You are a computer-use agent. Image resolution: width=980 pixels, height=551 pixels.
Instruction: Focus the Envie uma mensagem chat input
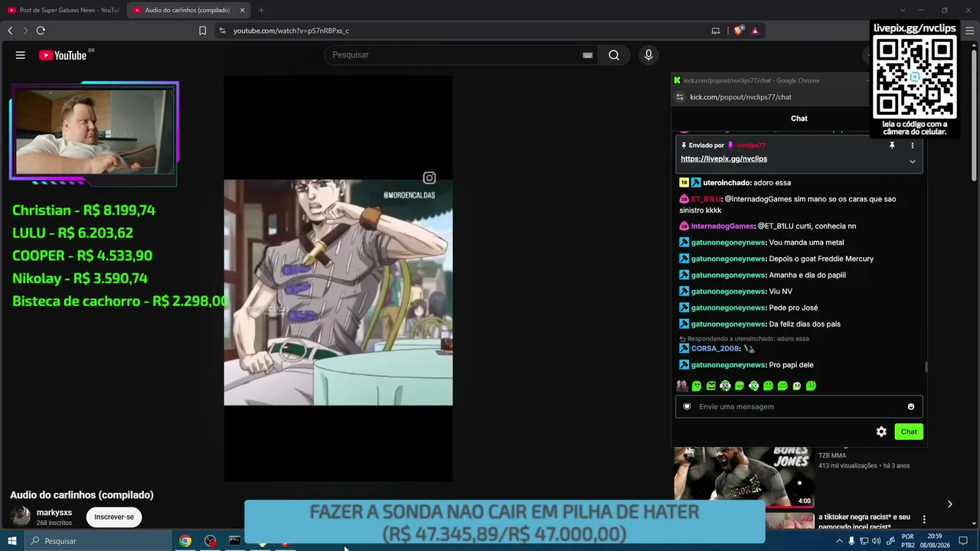coord(799,406)
